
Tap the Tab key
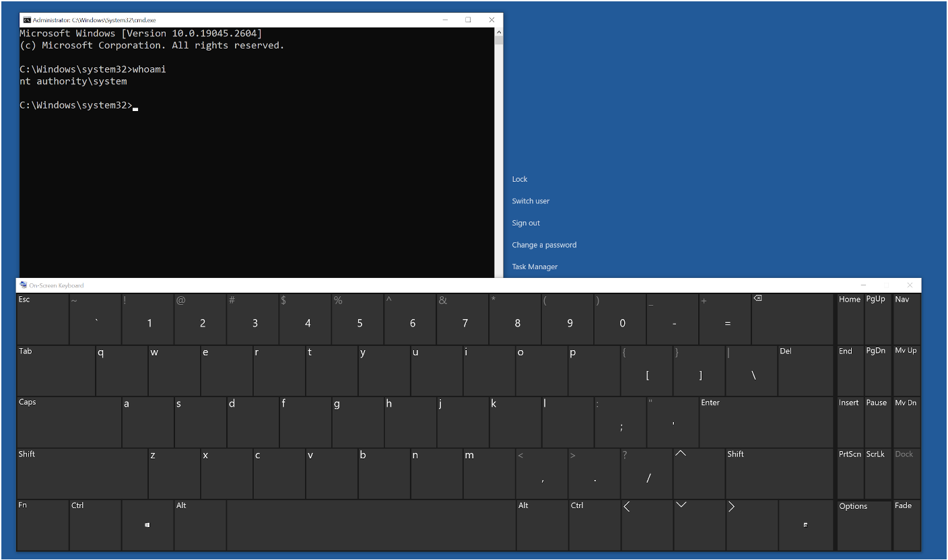click(56, 370)
